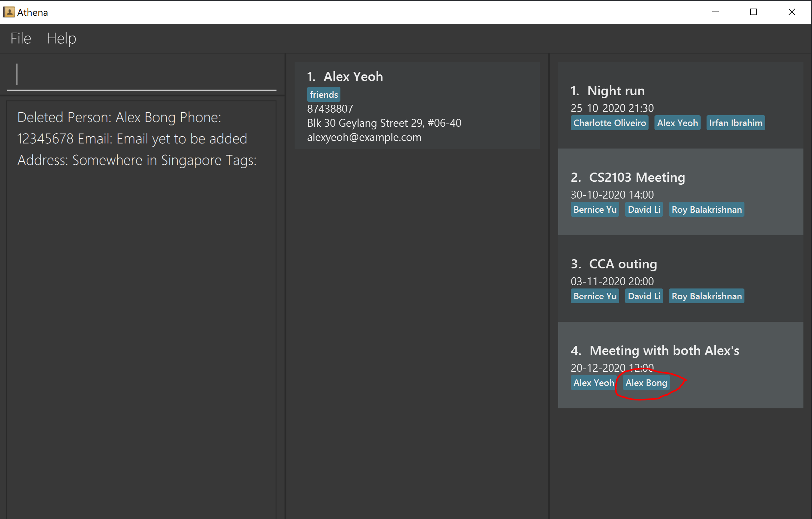Maximize the Athena window
This screenshot has height=519, width=812.
point(753,12)
